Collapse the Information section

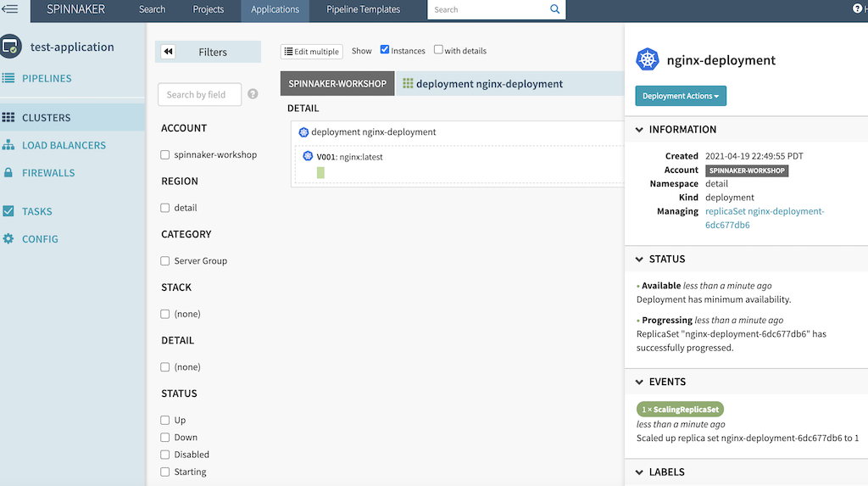(639, 130)
